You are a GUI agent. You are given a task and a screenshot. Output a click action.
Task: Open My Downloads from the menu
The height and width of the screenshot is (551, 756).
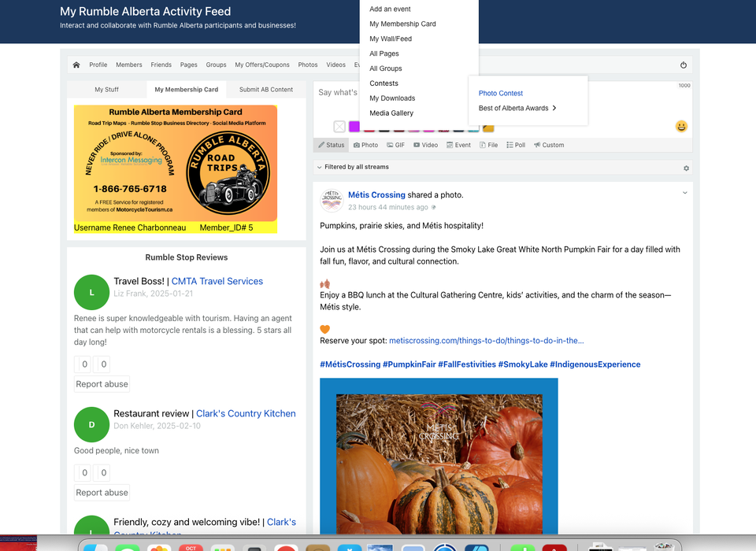click(x=392, y=98)
